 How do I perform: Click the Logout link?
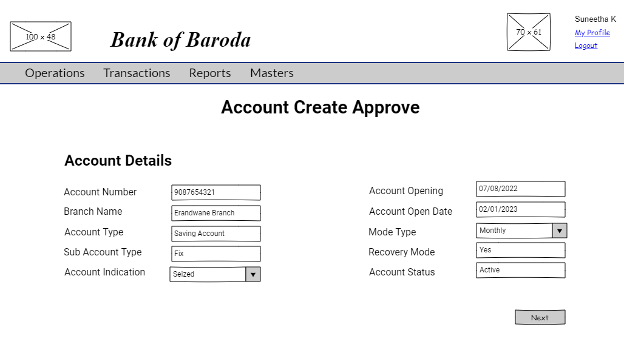click(x=586, y=45)
